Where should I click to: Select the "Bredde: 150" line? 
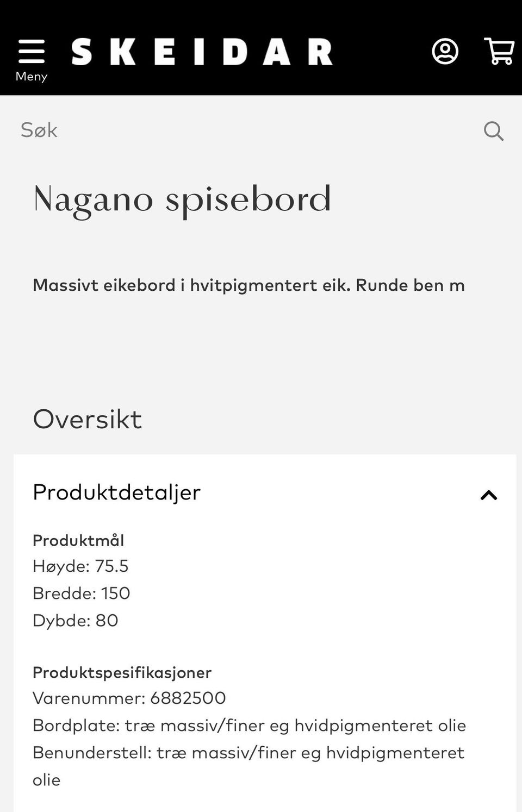point(82,593)
